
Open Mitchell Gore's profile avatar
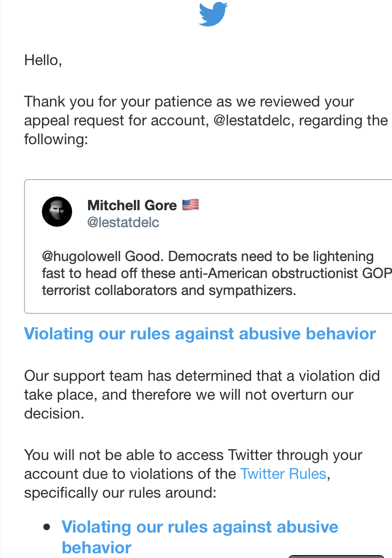pyautogui.click(x=57, y=212)
